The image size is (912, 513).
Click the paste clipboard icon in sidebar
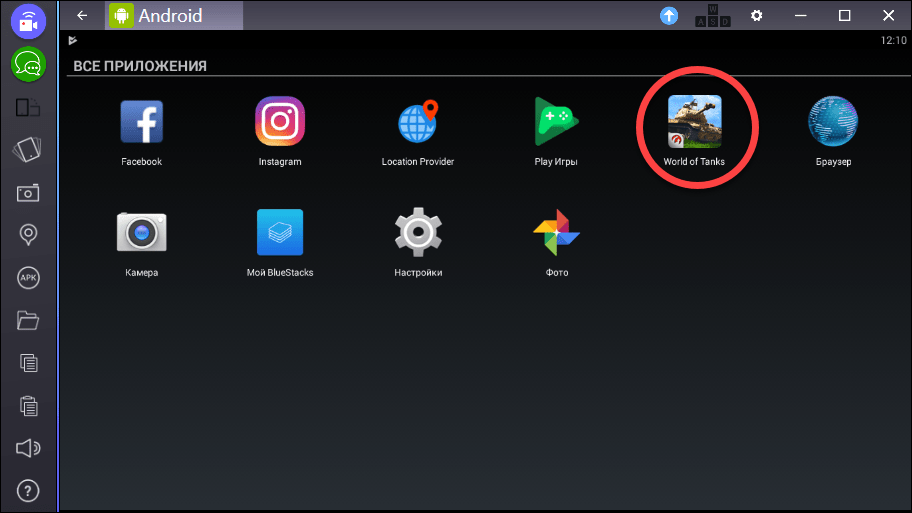(x=28, y=405)
